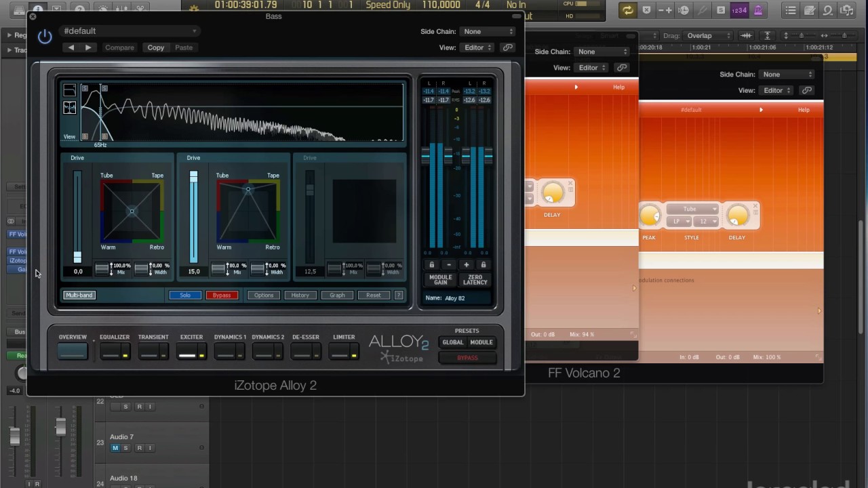Image resolution: width=868 pixels, height=488 pixels.
Task: Click Zero Latency button
Action: coord(475,279)
